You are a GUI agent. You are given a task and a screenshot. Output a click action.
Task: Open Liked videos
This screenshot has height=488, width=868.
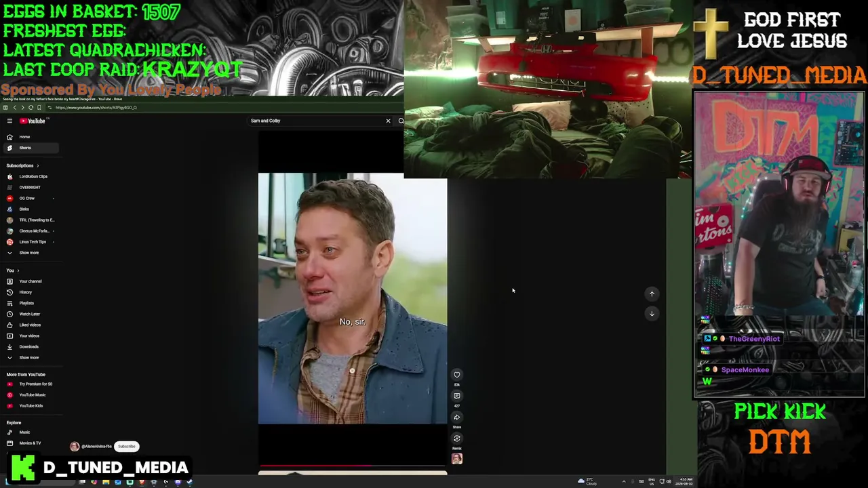31,325
